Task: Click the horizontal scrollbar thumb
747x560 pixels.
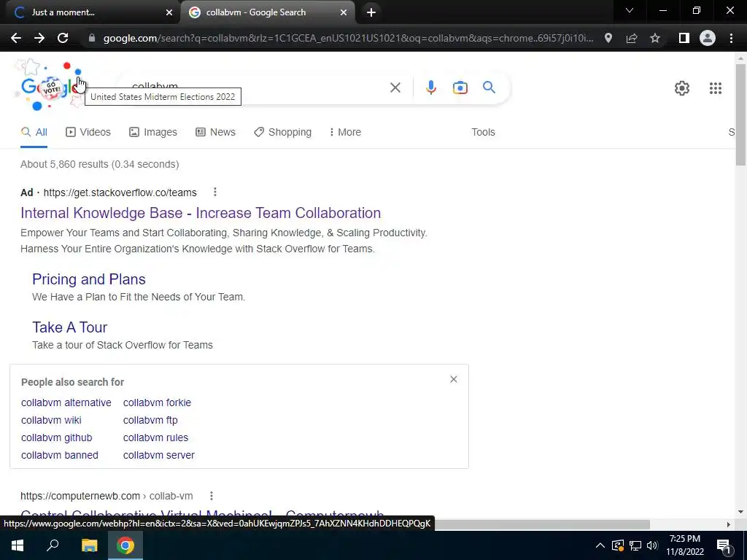Action: [542, 524]
